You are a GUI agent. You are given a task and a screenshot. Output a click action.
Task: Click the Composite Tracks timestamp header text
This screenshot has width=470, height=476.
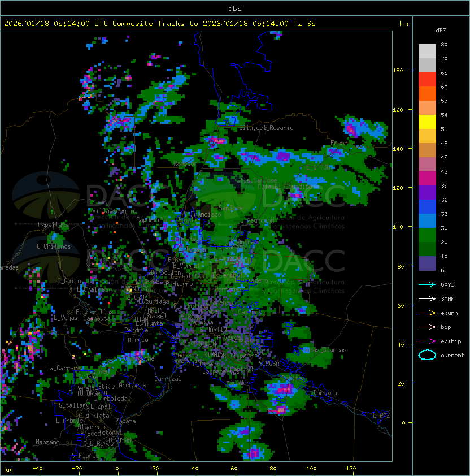160,23
